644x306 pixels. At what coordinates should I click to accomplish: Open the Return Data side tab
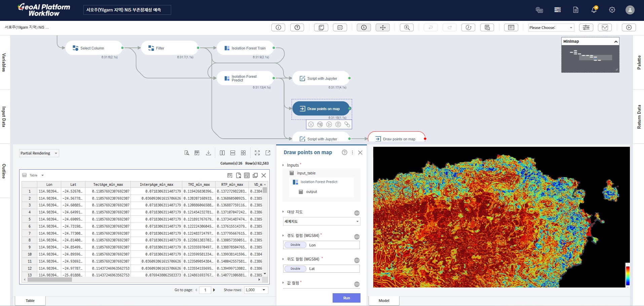639,117
